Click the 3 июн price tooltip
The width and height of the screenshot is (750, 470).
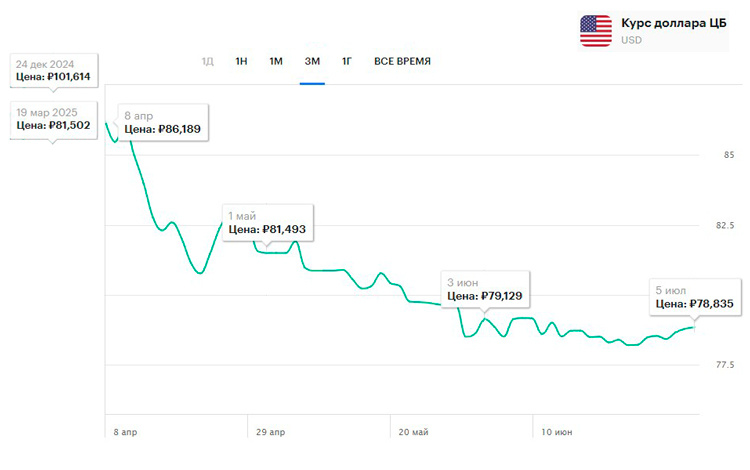point(485,288)
